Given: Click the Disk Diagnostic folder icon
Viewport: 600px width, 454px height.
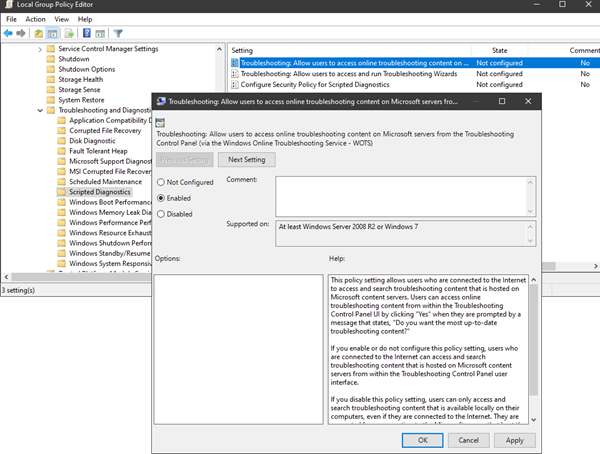Looking at the screenshot, I should pyautogui.click(x=62, y=141).
